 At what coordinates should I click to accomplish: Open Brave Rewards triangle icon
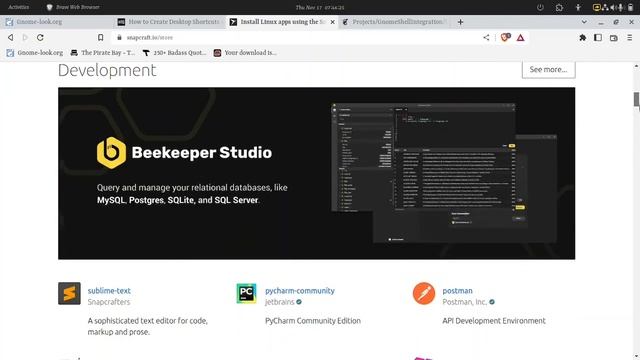click(x=520, y=38)
